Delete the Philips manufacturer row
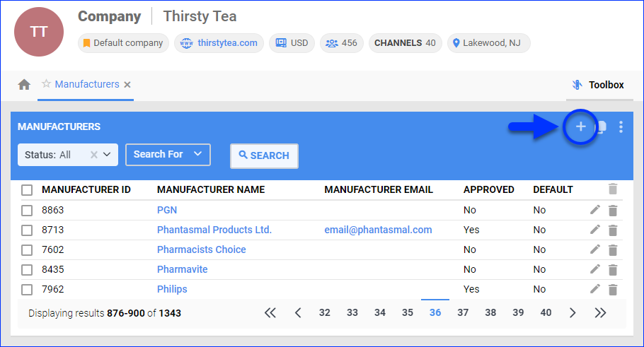The width and height of the screenshot is (644, 347). pyautogui.click(x=613, y=289)
